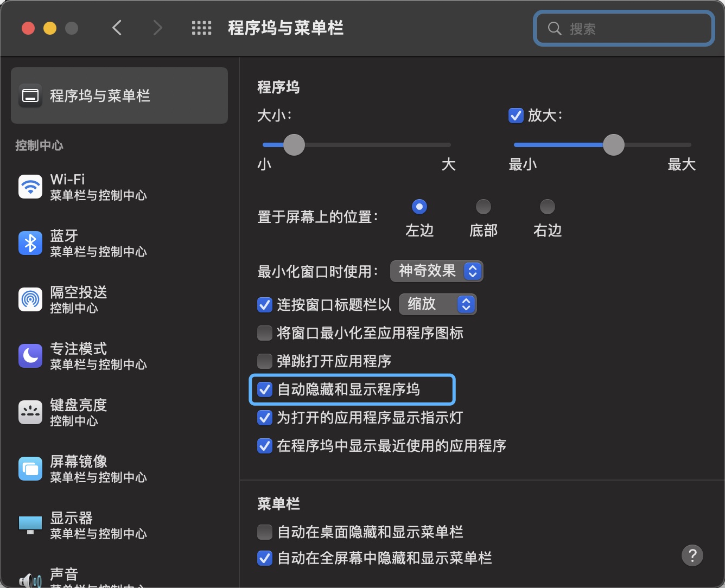Select Dock & Menu Bar (程序坞与菜单栏) sidebar item
Viewport: 725px width, 588px height.
[x=119, y=96]
